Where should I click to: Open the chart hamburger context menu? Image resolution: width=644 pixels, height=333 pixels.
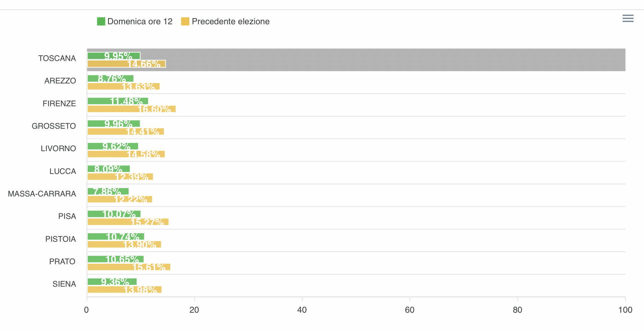[628, 19]
